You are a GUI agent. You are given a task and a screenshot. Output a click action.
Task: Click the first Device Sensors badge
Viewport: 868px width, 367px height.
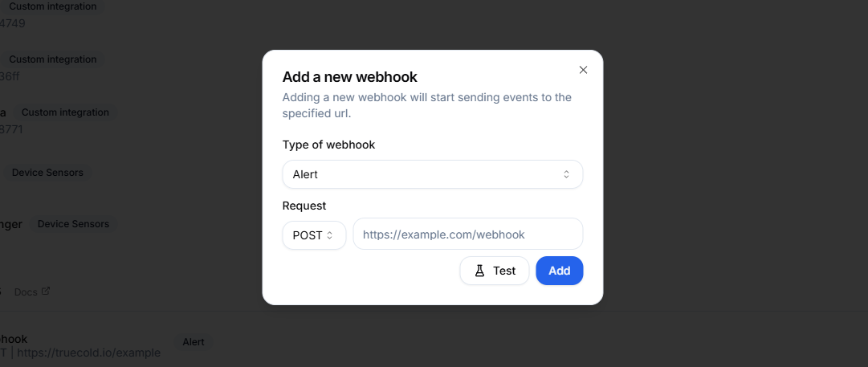click(x=47, y=173)
